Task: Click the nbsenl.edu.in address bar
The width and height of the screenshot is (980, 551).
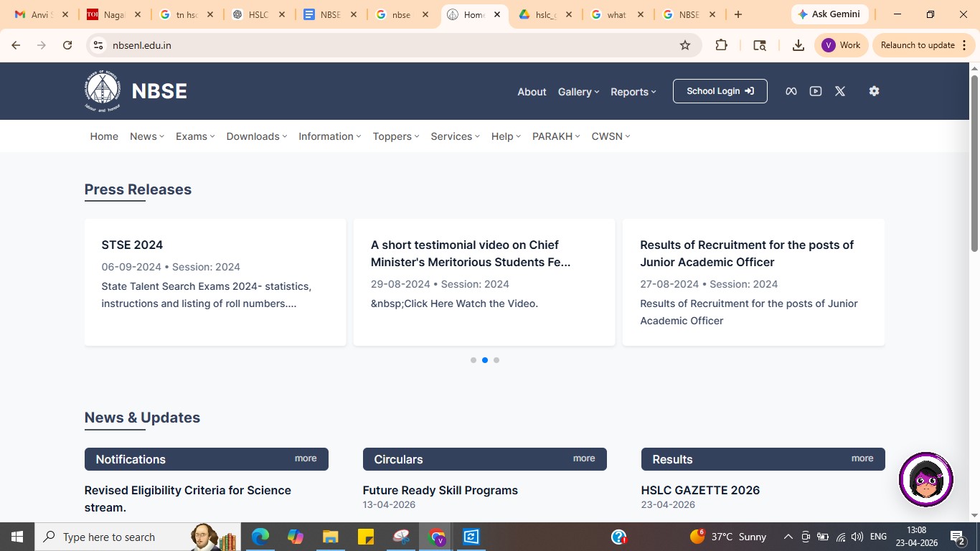Action: pos(387,45)
